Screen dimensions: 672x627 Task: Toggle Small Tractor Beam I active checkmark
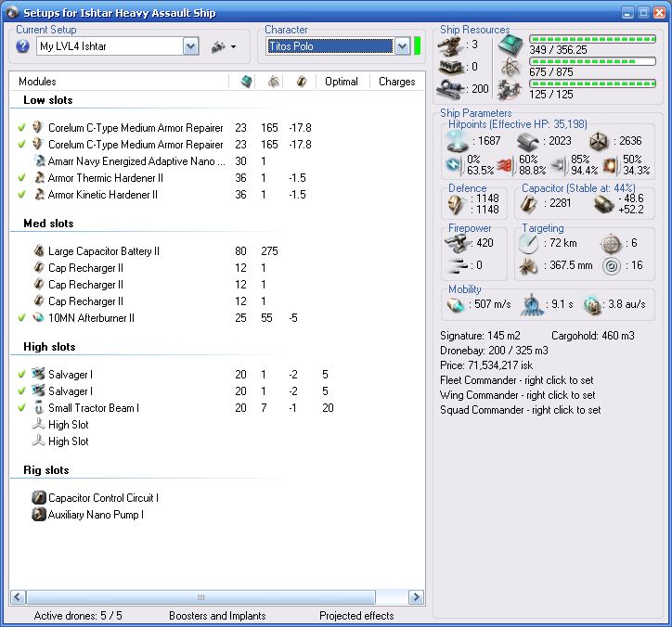point(21,408)
